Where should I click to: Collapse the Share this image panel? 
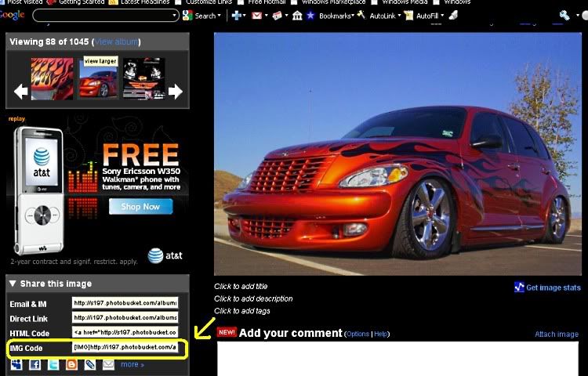tap(13, 284)
